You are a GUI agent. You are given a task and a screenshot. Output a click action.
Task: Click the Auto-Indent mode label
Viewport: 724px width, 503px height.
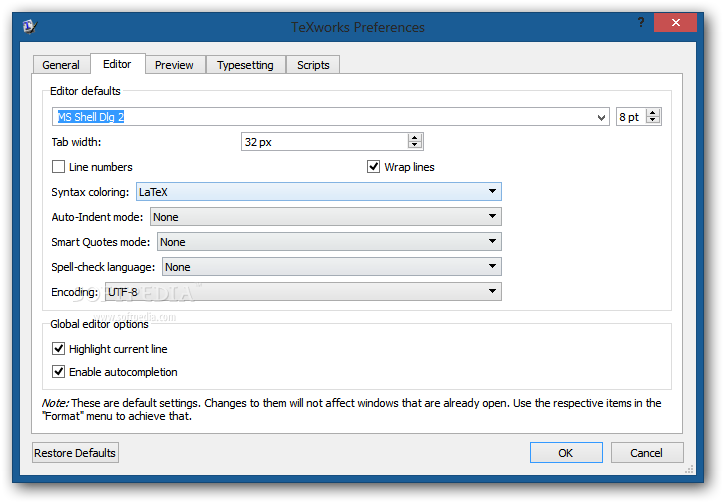pyautogui.click(x=97, y=217)
